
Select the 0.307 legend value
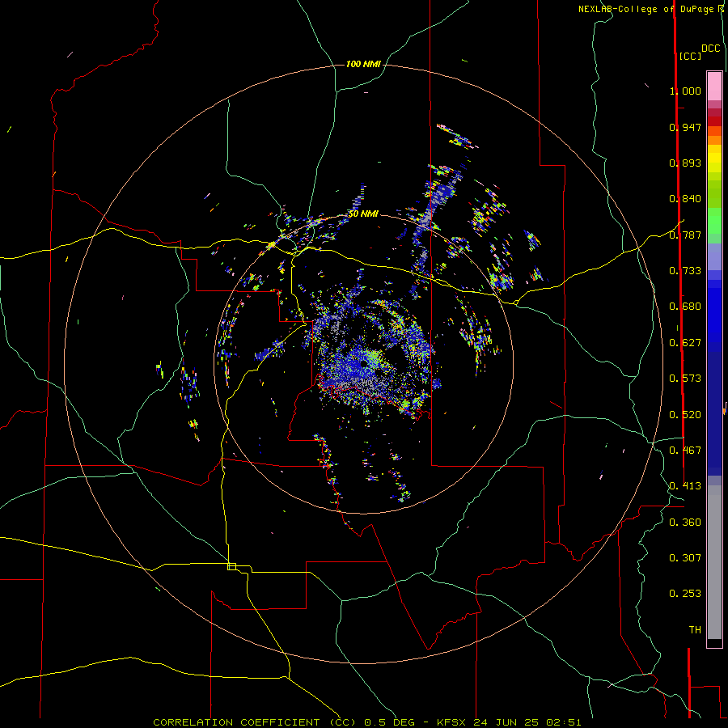pyautogui.click(x=685, y=558)
